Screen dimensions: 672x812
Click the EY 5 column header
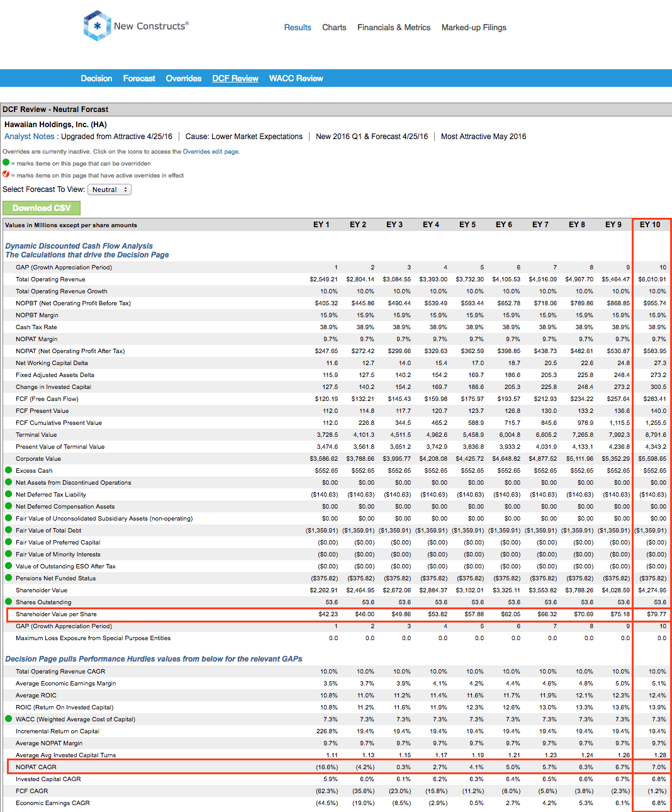(468, 225)
